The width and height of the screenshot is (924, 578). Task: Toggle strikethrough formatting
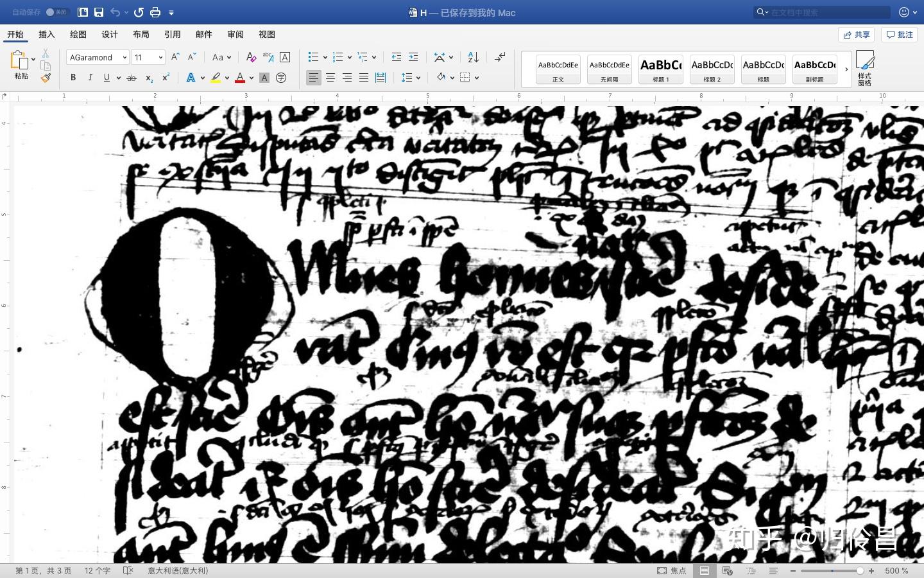click(x=132, y=78)
